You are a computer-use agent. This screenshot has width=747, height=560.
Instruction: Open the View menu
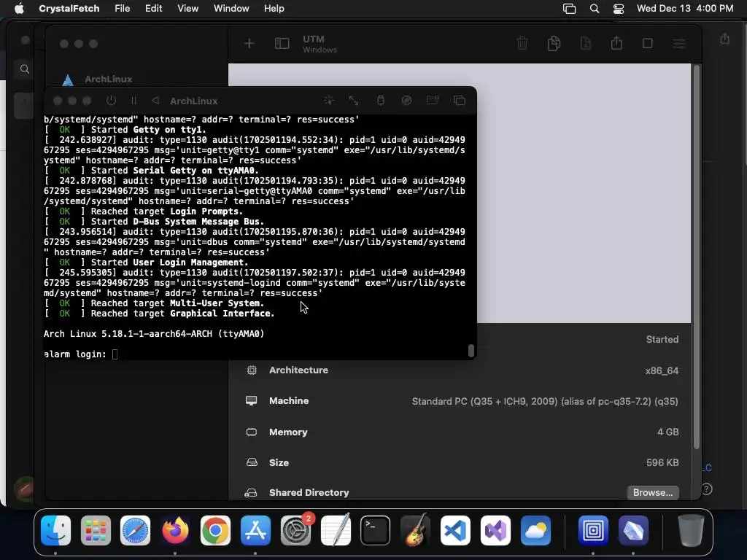pyautogui.click(x=187, y=9)
